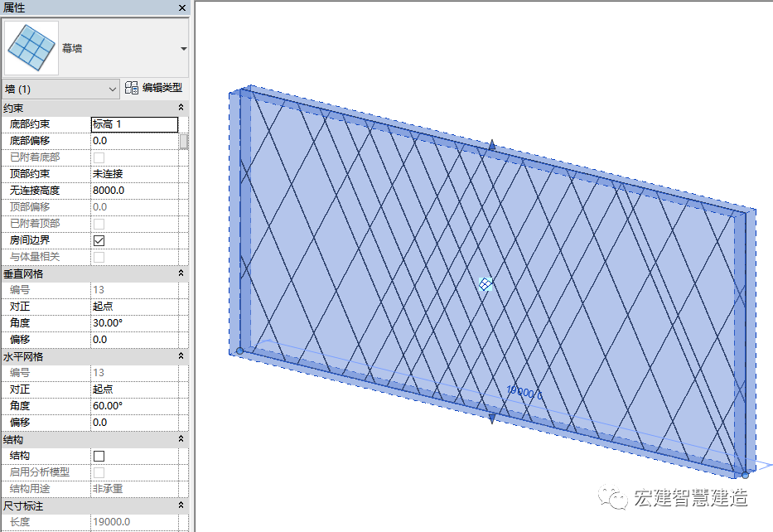
Task: Collapse the 水平网格 section
Action: tap(181, 356)
